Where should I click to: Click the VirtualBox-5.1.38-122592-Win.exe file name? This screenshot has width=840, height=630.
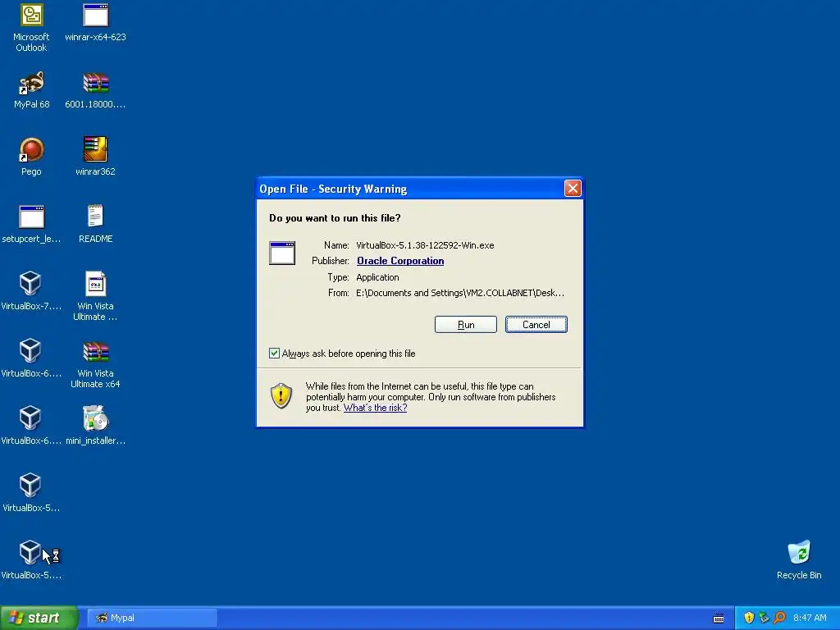click(425, 245)
